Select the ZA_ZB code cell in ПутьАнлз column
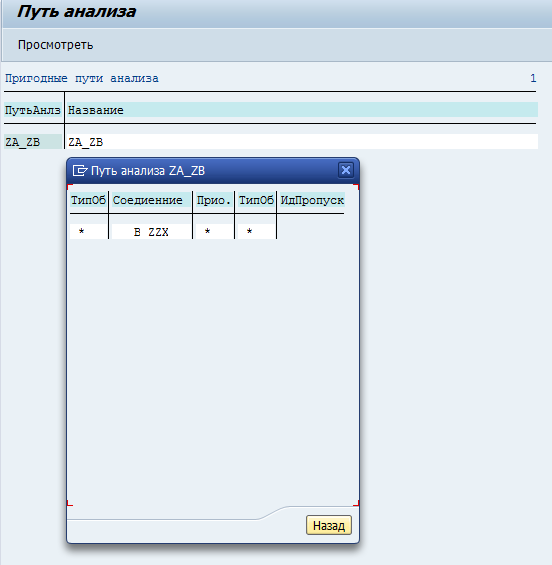This screenshot has height=565, width=552. pyautogui.click(x=33, y=142)
